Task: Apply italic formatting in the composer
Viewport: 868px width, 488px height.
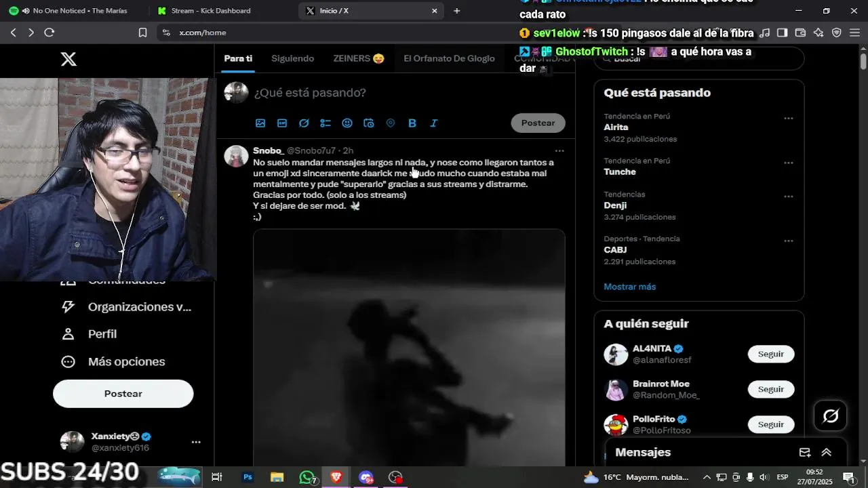Action: [x=434, y=123]
